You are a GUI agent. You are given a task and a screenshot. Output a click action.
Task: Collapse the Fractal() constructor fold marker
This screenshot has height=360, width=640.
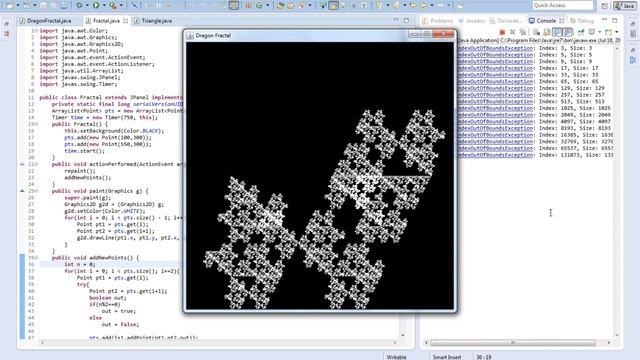point(37,124)
